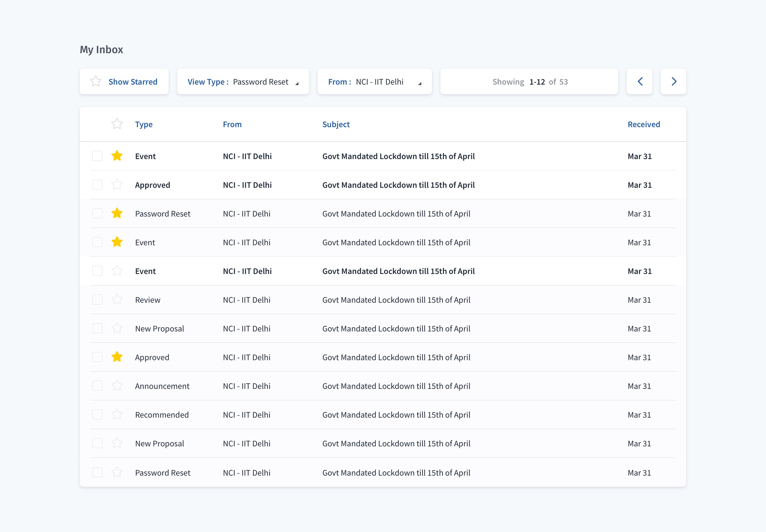Screen dimensions: 766x532
Task: Check the unstarred bold Event row
Action: pos(97,271)
